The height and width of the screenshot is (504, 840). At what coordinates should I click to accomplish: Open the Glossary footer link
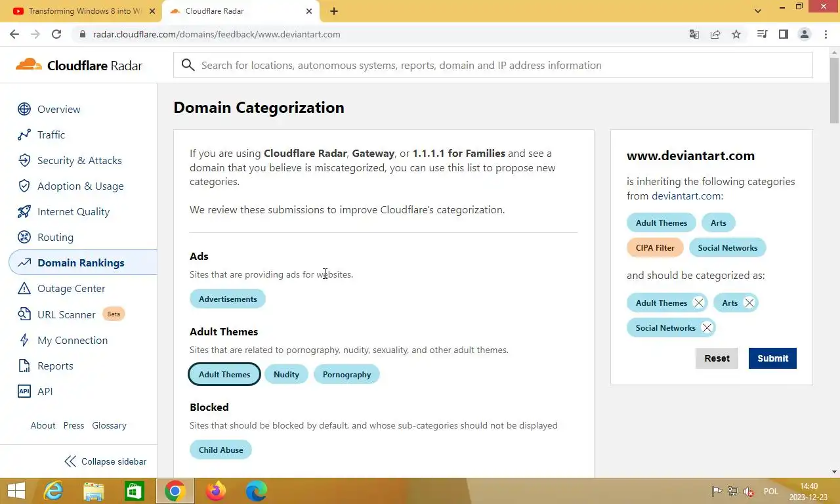tap(109, 425)
